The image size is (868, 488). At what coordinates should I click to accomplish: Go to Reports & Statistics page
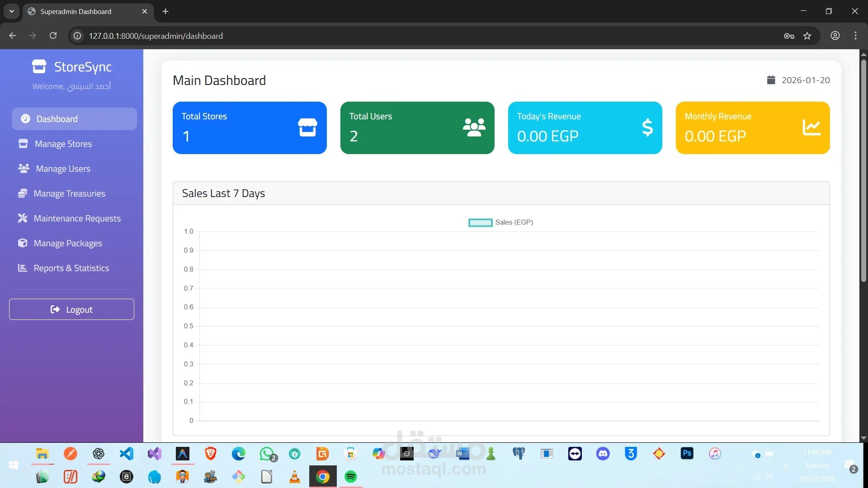[x=71, y=268]
